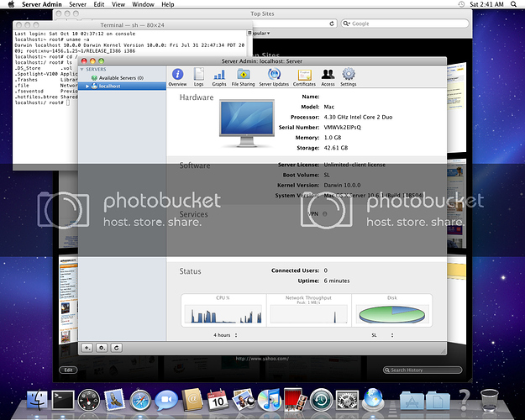
Task: Open iChat from the Dock
Action: tap(166, 400)
